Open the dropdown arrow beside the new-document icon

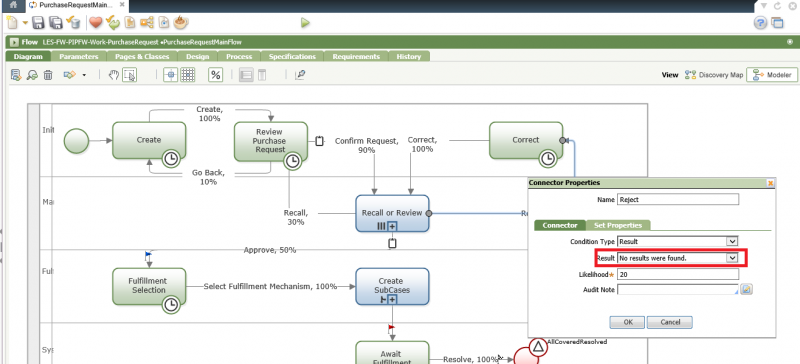pos(24,23)
